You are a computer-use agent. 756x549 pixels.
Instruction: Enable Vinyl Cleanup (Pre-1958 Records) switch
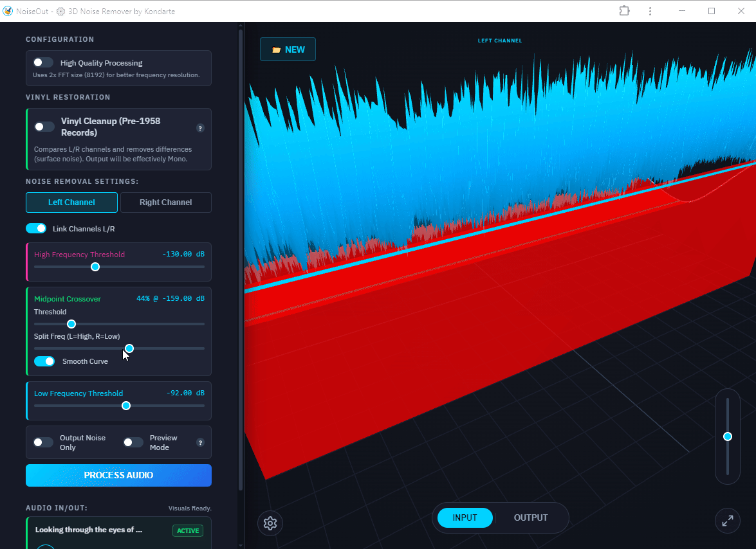(x=44, y=127)
